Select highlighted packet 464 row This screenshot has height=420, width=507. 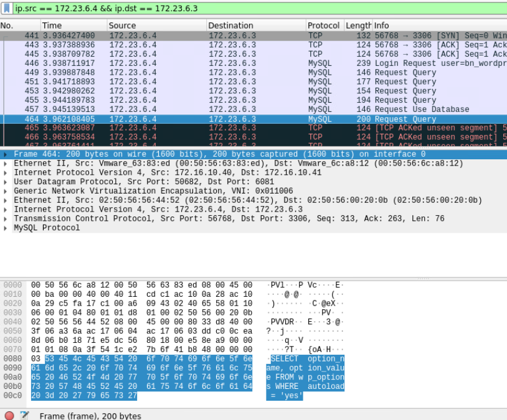253,119
